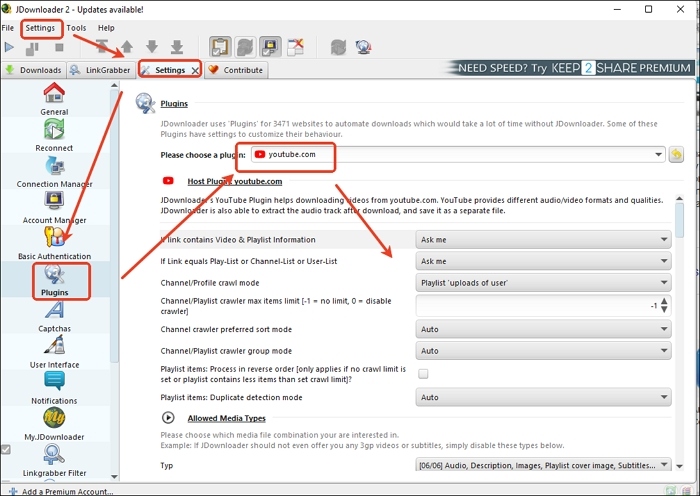Check for updates via globe icon
Viewport: 700px width, 496px height.
click(364, 47)
